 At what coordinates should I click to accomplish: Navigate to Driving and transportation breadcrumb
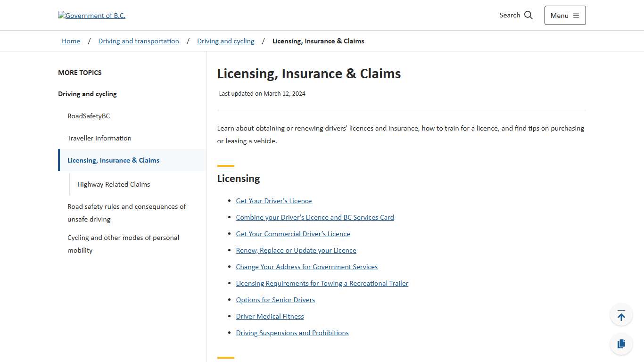(138, 41)
